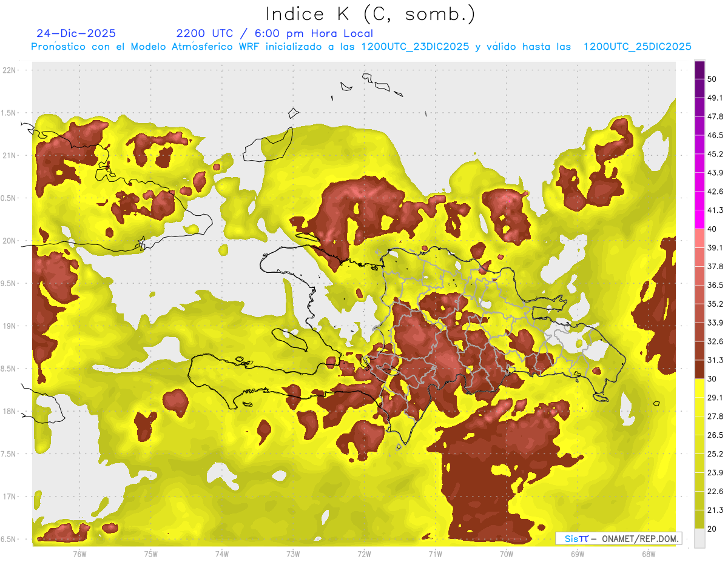Click the '71W' longitude label
Image resolution: width=728 pixels, height=562 pixels.
click(435, 554)
